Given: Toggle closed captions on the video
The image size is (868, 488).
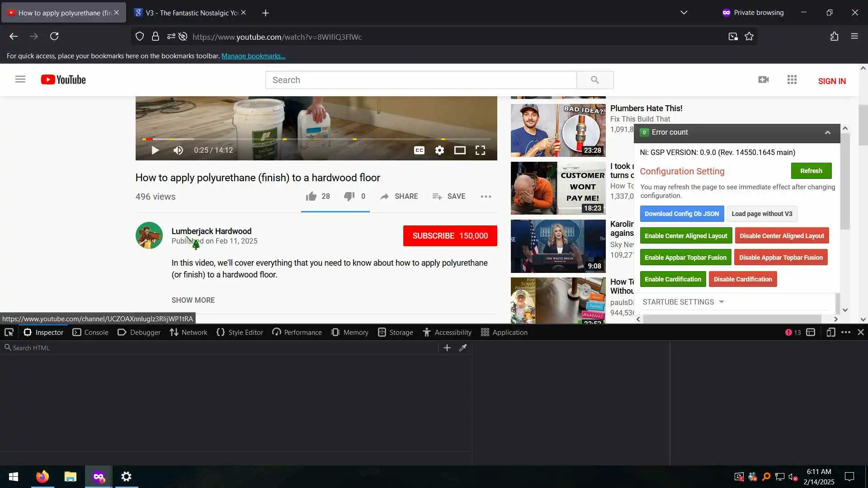Looking at the screenshot, I should [419, 150].
